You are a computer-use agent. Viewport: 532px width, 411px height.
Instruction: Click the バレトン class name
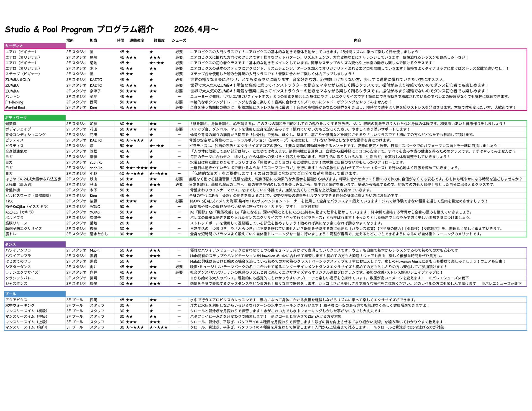[x=12, y=97]
